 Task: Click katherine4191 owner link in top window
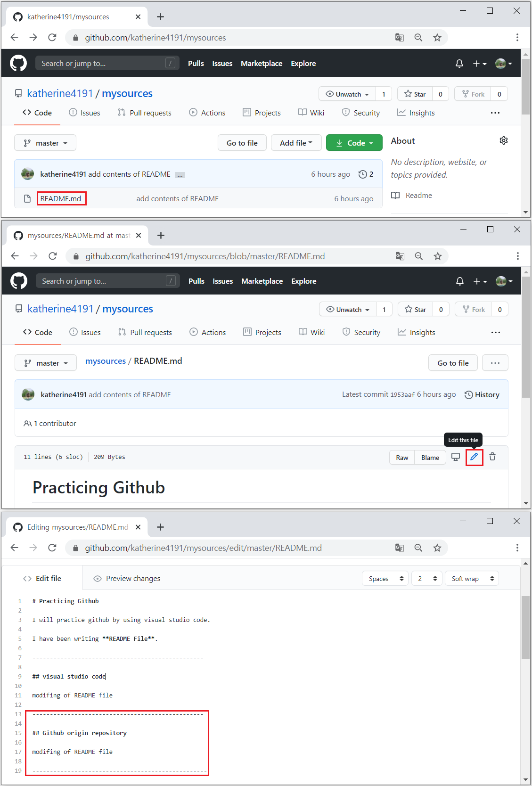(60, 93)
